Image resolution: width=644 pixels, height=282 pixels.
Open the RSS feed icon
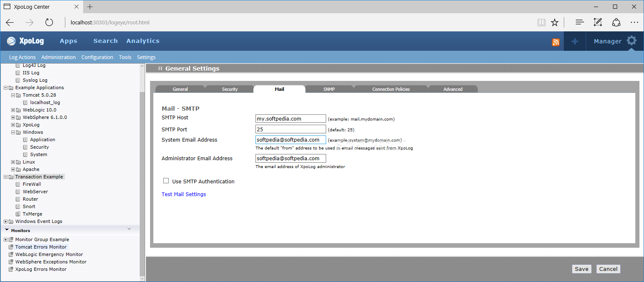tap(556, 42)
